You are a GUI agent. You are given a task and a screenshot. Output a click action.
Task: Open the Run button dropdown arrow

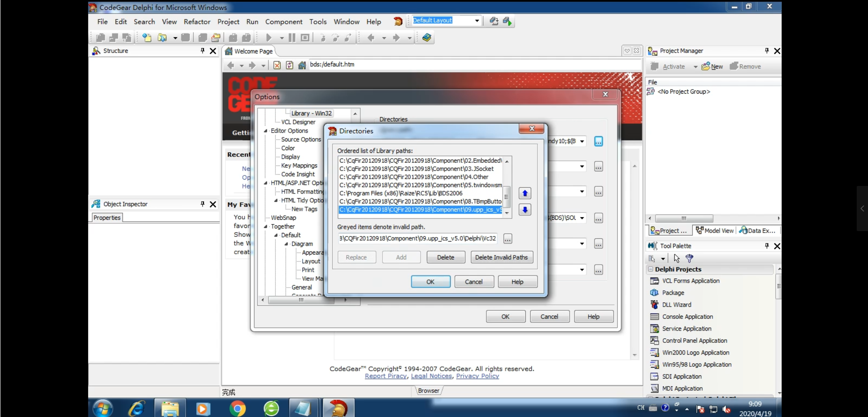pos(281,38)
